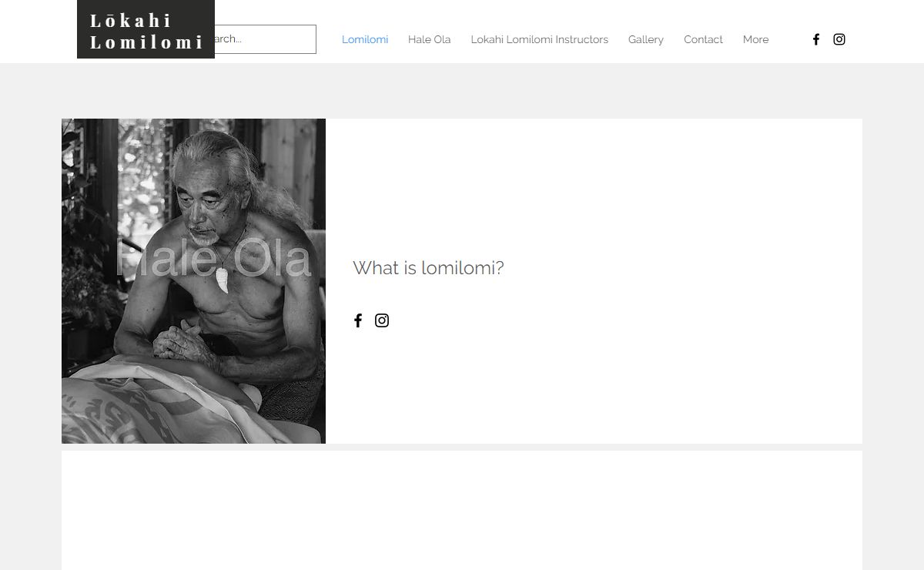
Task: Click the massage practitioner photo
Action: 193,281
